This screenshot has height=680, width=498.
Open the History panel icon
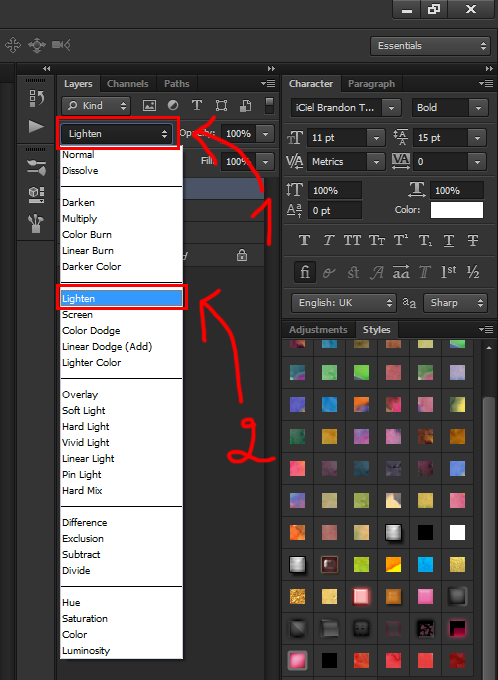click(36, 98)
